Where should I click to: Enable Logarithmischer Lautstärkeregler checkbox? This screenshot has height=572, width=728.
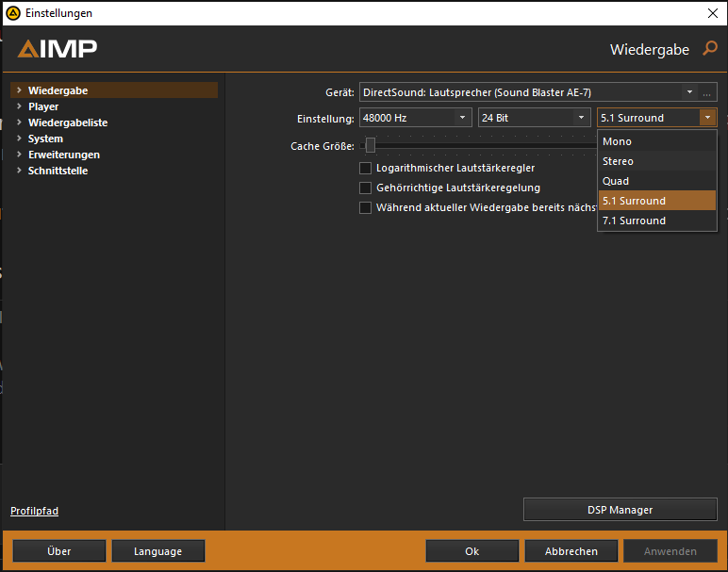pos(365,168)
